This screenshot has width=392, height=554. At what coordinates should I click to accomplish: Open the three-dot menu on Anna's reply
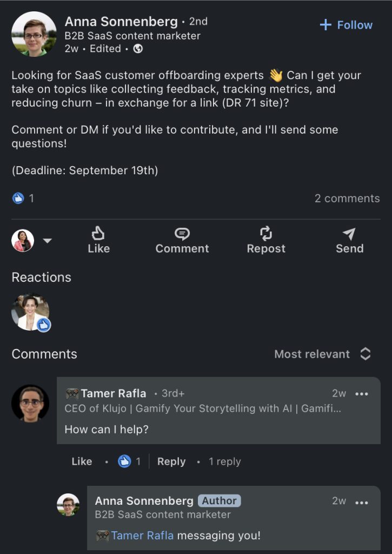361,502
